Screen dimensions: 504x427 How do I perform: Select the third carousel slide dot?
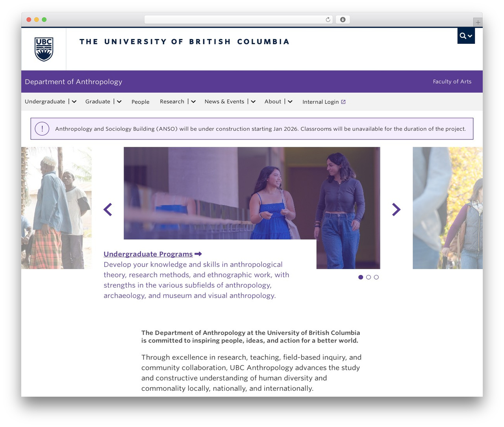tap(376, 277)
